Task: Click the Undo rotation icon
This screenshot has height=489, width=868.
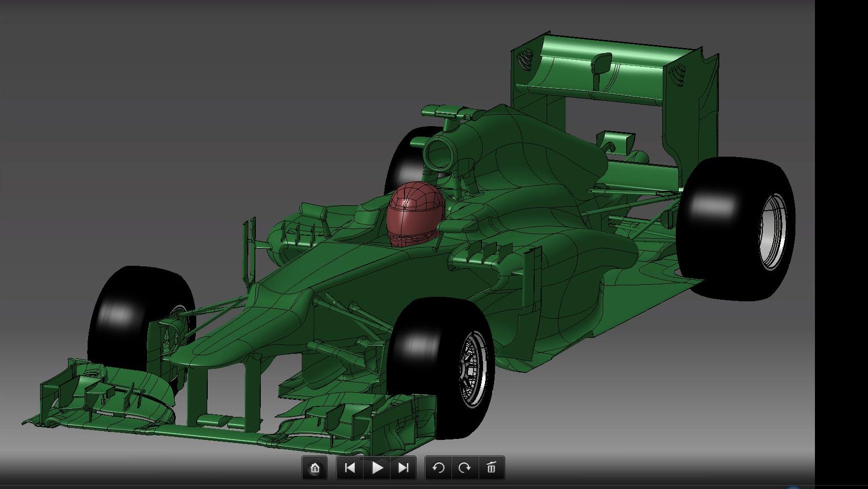Action: tap(439, 468)
